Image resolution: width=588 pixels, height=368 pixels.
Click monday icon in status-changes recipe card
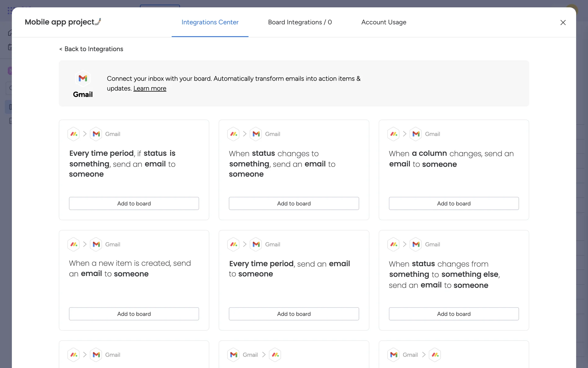(x=233, y=134)
